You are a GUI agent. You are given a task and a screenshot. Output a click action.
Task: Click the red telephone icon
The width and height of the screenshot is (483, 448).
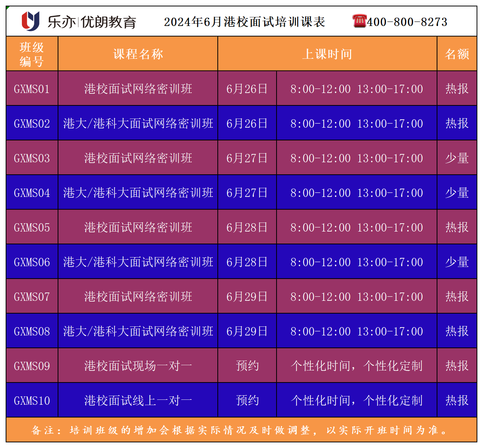(359, 21)
